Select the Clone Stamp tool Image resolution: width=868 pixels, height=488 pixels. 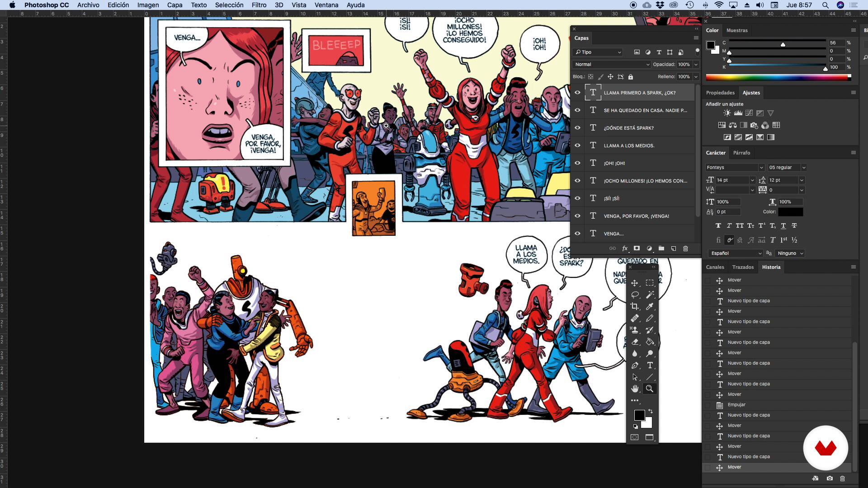(635, 330)
